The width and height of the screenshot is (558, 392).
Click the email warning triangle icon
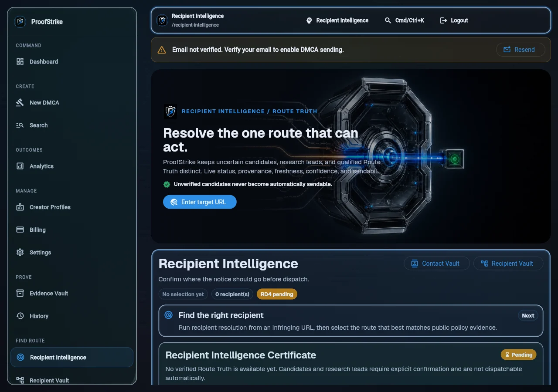(162, 50)
